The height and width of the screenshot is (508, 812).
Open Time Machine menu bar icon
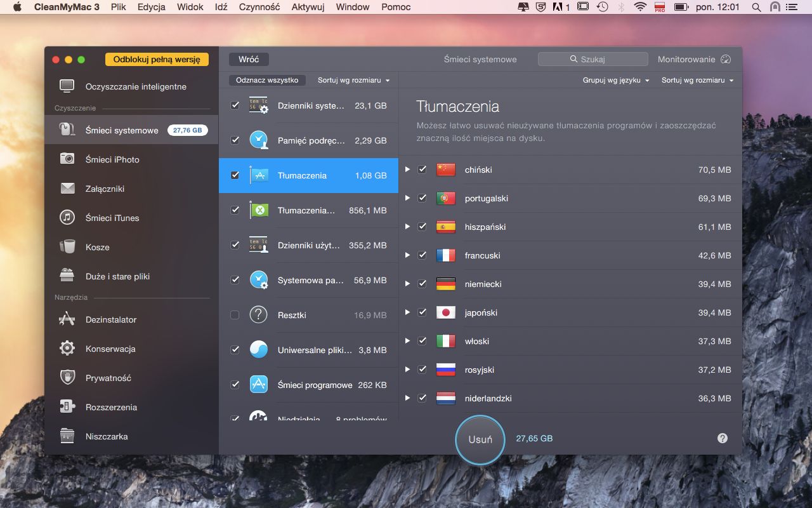(602, 7)
